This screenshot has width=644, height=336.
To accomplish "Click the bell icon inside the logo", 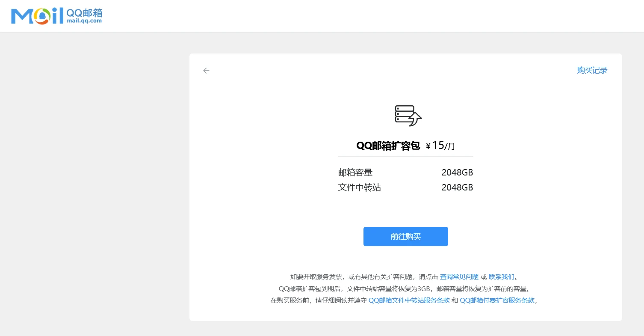I will click(42, 16).
